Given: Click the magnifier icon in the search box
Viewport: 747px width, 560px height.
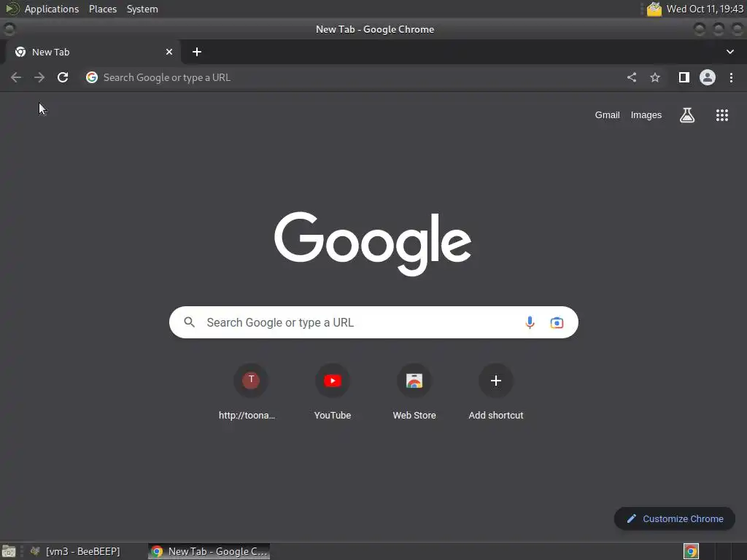Looking at the screenshot, I should [x=189, y=322].
